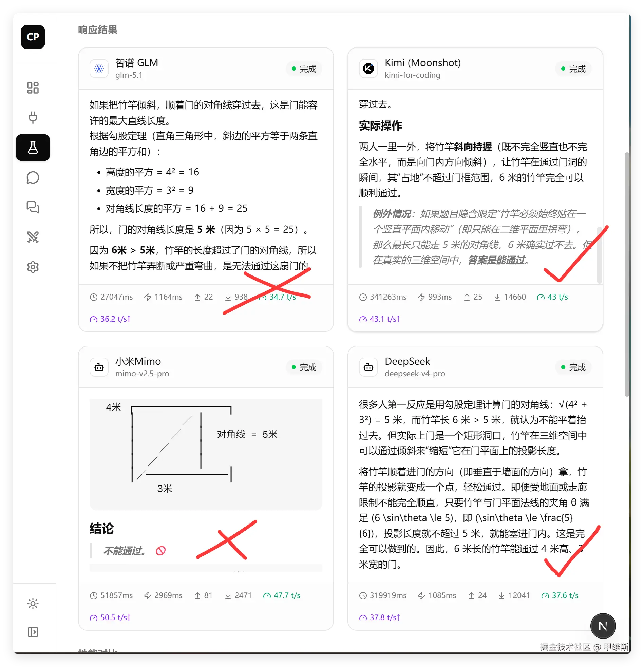This screenshot has height=667, width=644.
Task: Click the clock icon beside 27047ms
Action: (x=94, y=297)
